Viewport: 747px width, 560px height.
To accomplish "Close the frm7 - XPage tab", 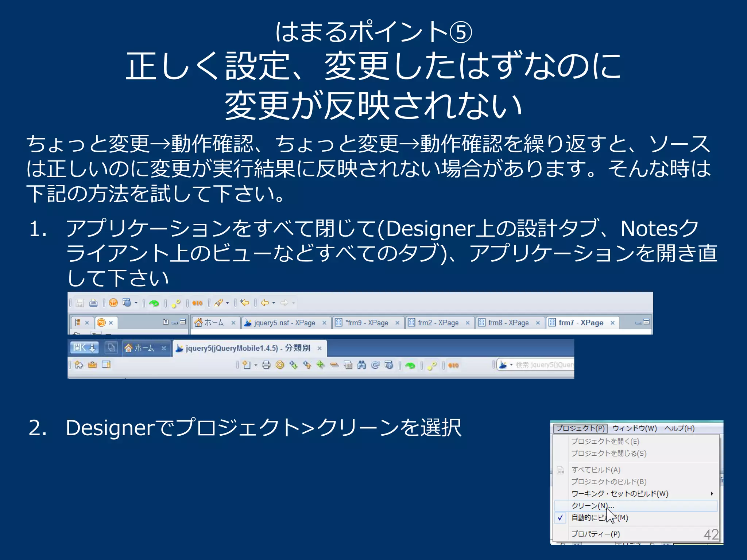I will pyautogui.click(x=612, y=323).
